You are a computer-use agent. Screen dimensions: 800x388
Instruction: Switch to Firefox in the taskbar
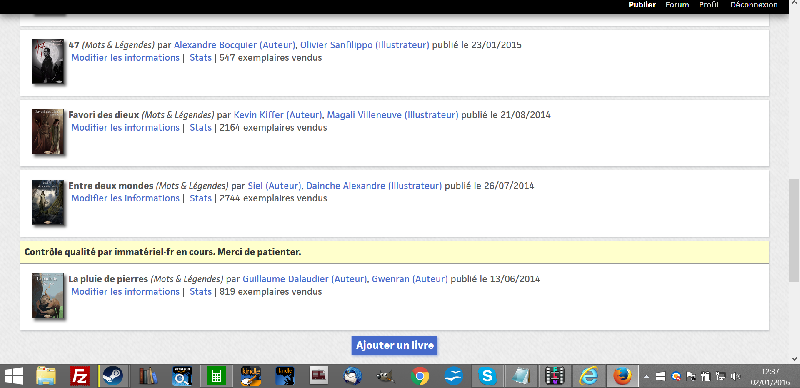click(x=622, y=377)
